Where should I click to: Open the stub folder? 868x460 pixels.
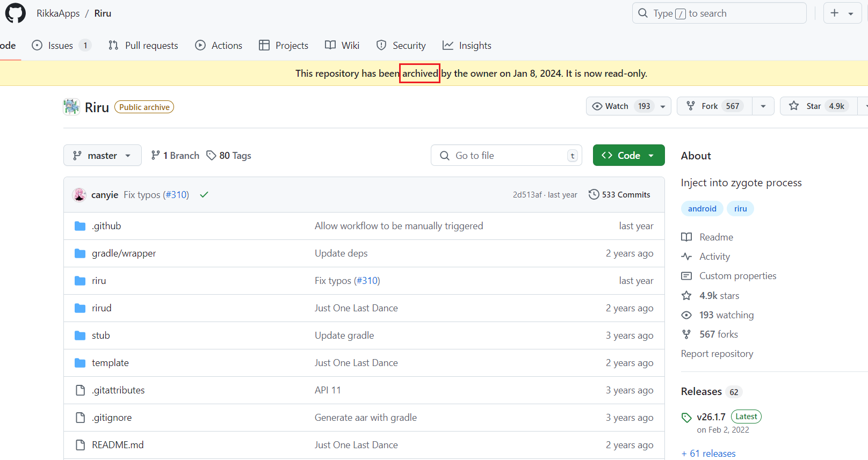[x=101, y=335]
